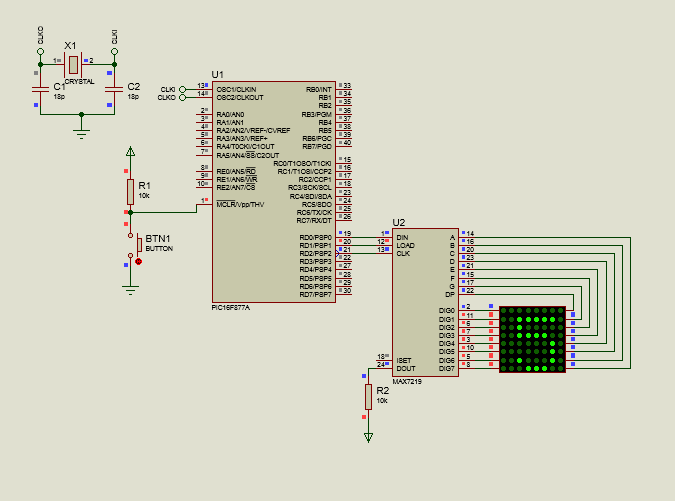Click the RD1/PSP1 pin label
This screenshot has width=675, height=501.
(x=316, y=246)
